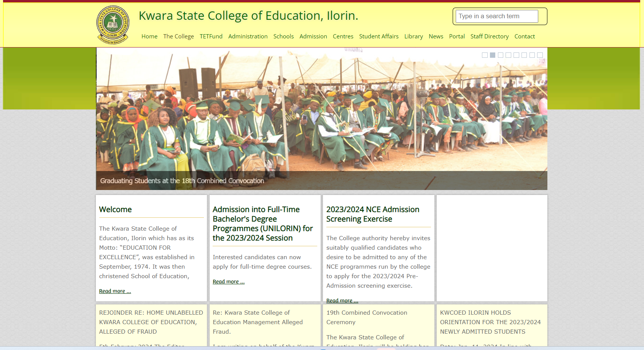Go to the Home page
The image size is (644, 350).
[149, 36]
